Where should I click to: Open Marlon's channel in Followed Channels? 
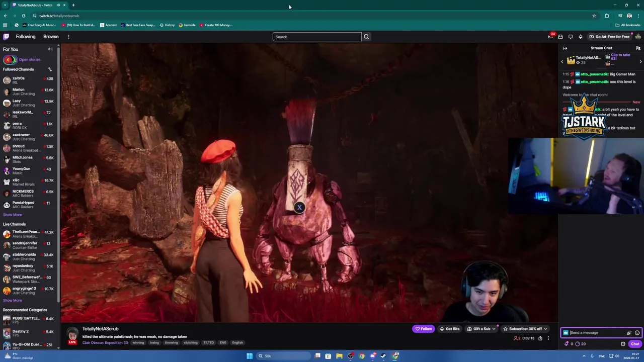pos(30,92)
